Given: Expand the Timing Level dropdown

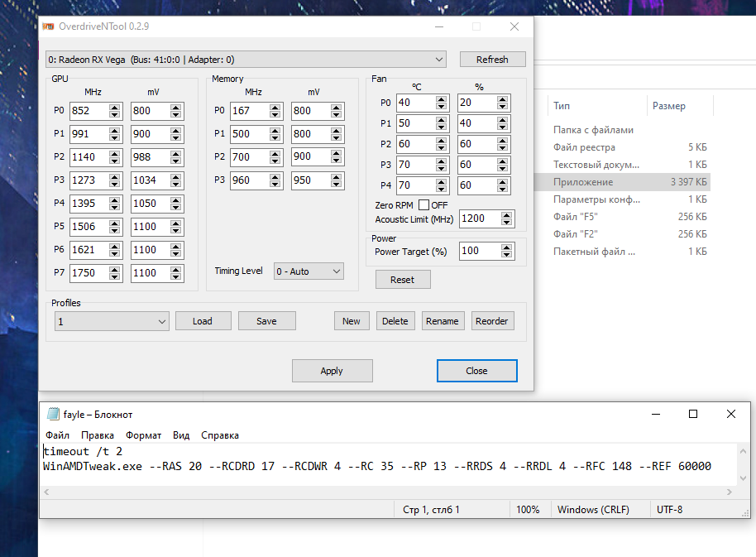Looking at the screenshot, I should tap(309, 271).
